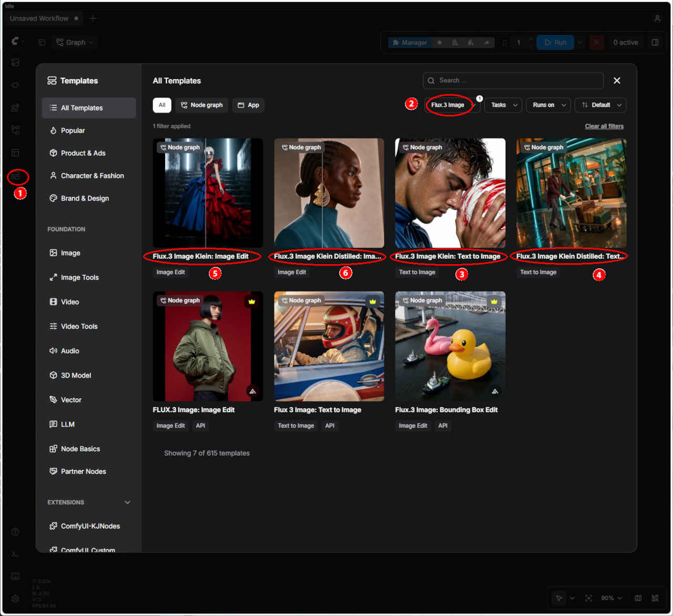Click the user profile icon at top right
This screenshot has width=673, height=616.
pyautogui.click(x=657, y=18)
